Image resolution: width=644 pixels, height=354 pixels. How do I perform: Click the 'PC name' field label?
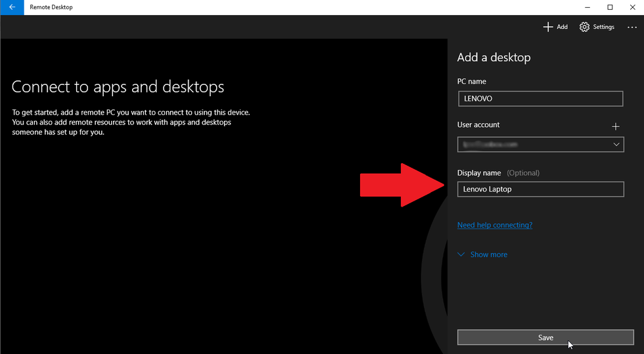tap(472, 82)
